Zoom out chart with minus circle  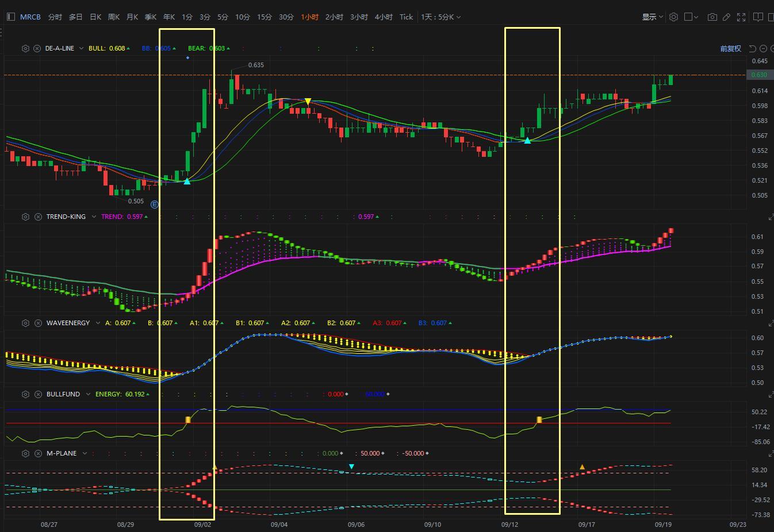[763, 49]
